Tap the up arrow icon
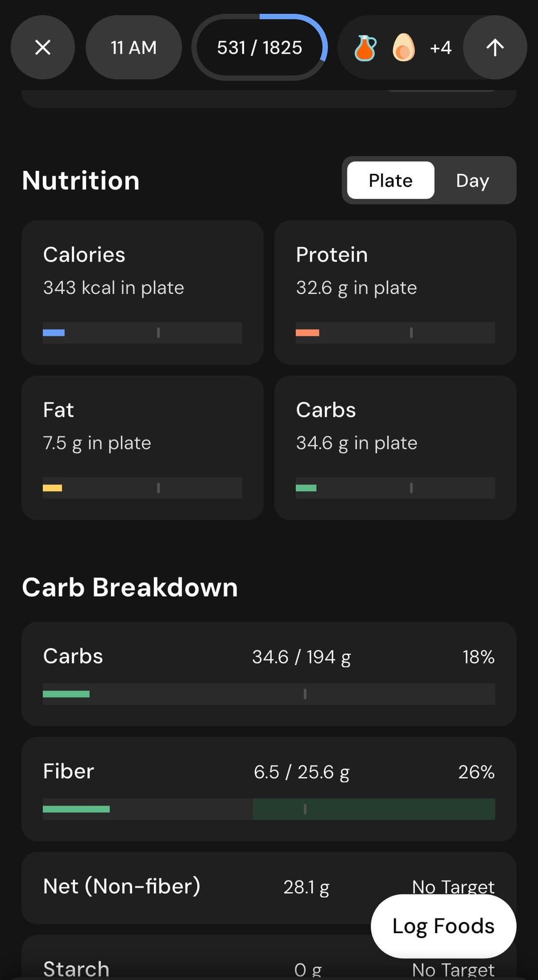Screen dimensions: 538x980 pos(495,48)
